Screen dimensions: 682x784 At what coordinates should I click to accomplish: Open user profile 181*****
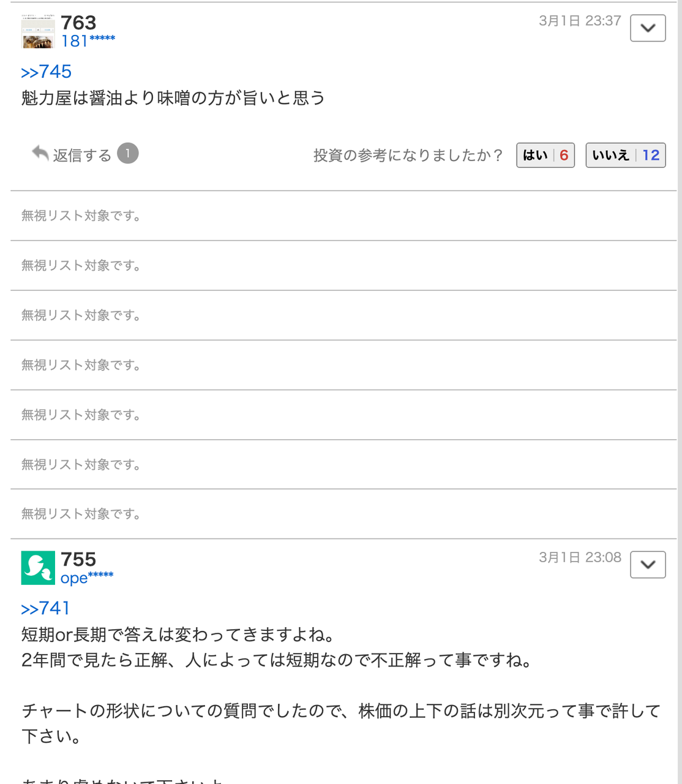tap(88, 41)
